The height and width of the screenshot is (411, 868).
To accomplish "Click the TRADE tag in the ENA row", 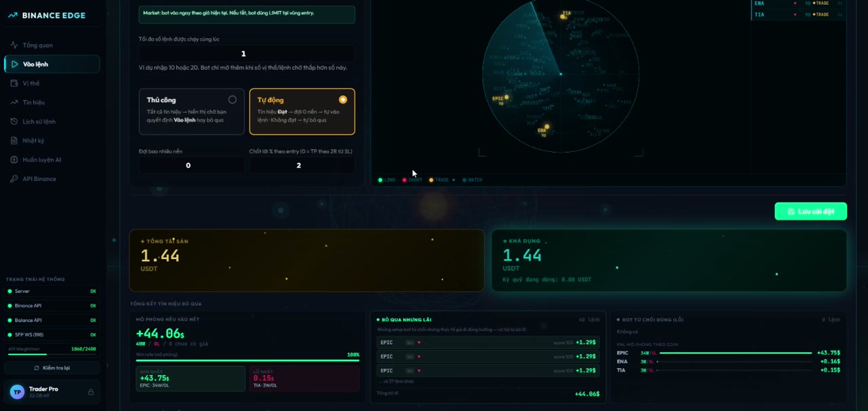I will click(x=821, y=3).
